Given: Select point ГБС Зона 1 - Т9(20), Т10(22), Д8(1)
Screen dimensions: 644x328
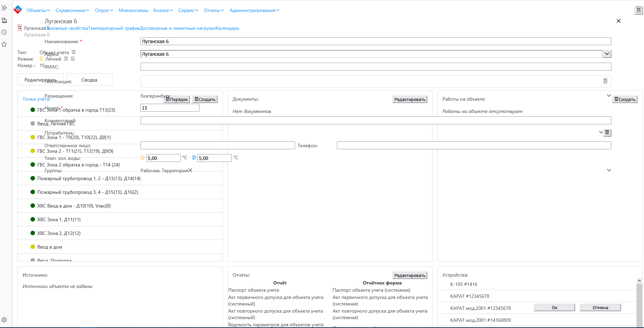Looking at the screenshot, I should 120,137.
